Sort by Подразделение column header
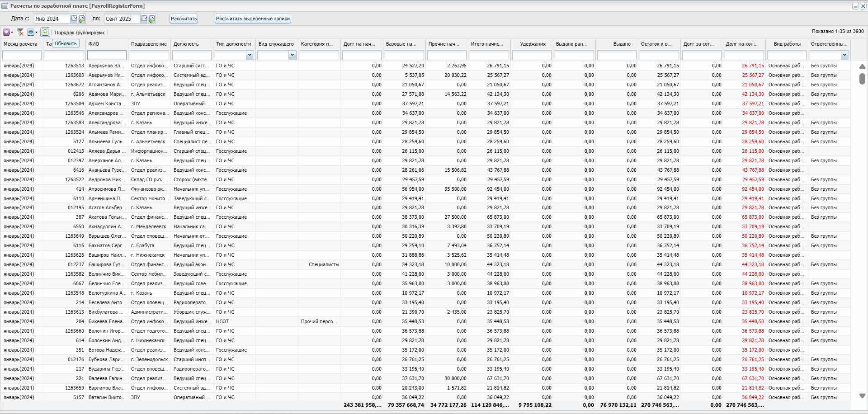This screenshot has width=868, height=414. click(149, 44)
